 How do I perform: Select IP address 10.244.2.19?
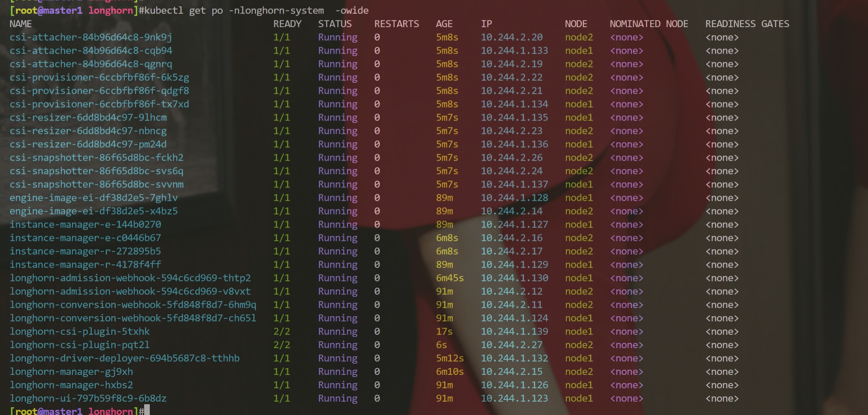coord(512,64)
